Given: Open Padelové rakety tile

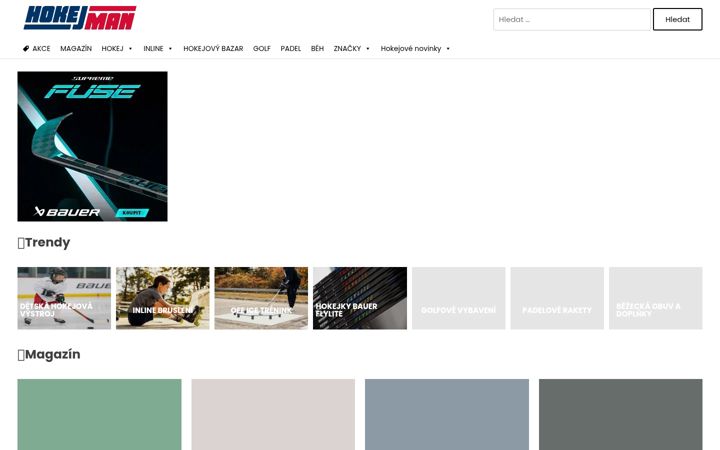Looking at the screenshot, I should pyautogui.click(x=557, y=298).
